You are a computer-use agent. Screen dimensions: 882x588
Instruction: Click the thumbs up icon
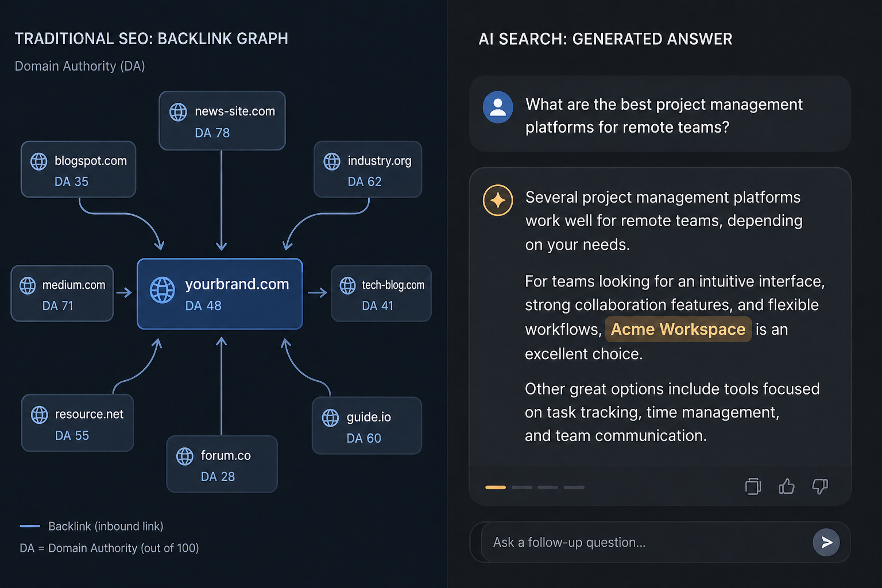786,487
